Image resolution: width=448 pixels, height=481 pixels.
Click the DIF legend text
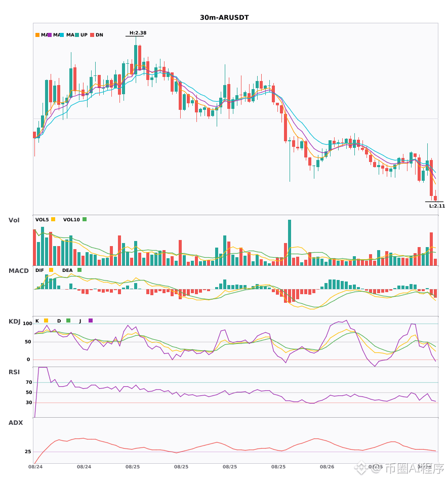[39, 270]
